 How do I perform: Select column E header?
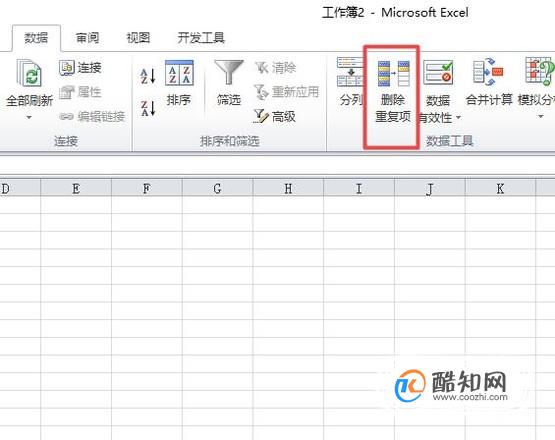click(76, 188)
